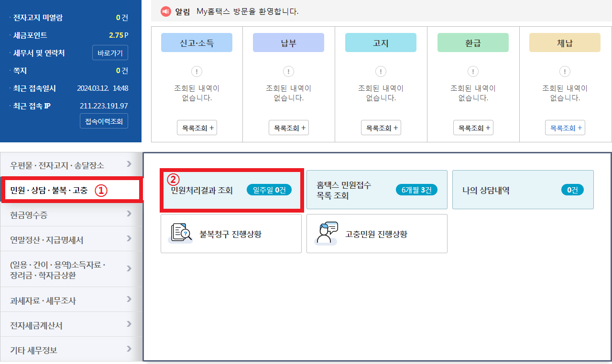Screen dimensions: 612x364
Task: Click the 6개월 3건 count badge
Action: (416, 190)
